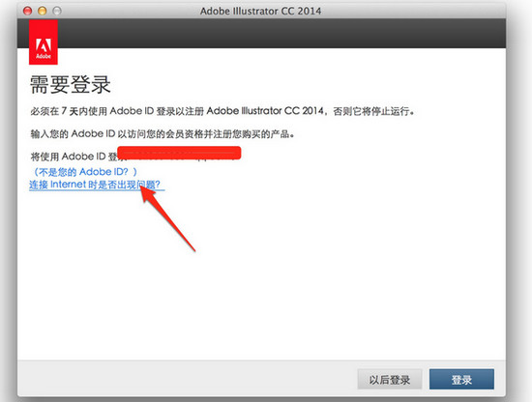Screen dimensions: 532x402
Task: Click the 将使用 Adobe ID label
Action: coord(74,157)
